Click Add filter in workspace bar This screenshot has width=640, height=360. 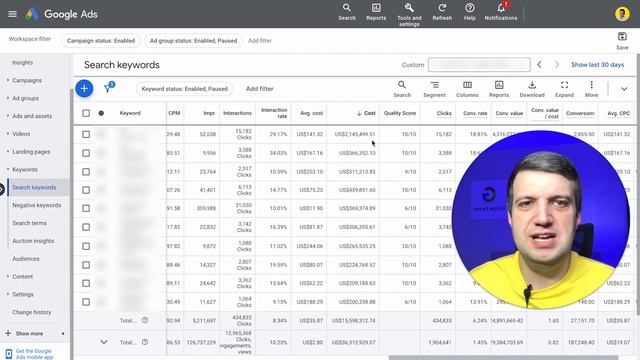pos(260,41)
